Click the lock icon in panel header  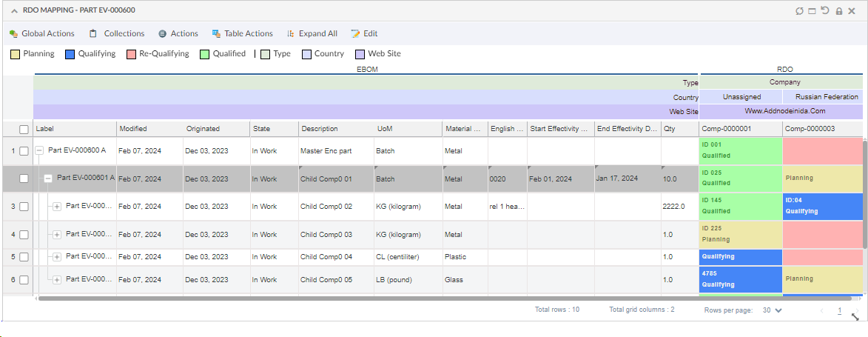838,11
